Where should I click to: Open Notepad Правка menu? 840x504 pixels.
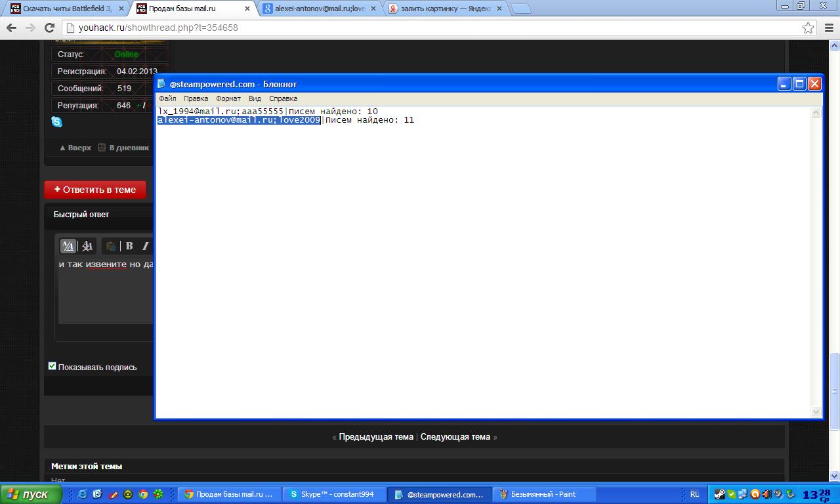point(196,98)
